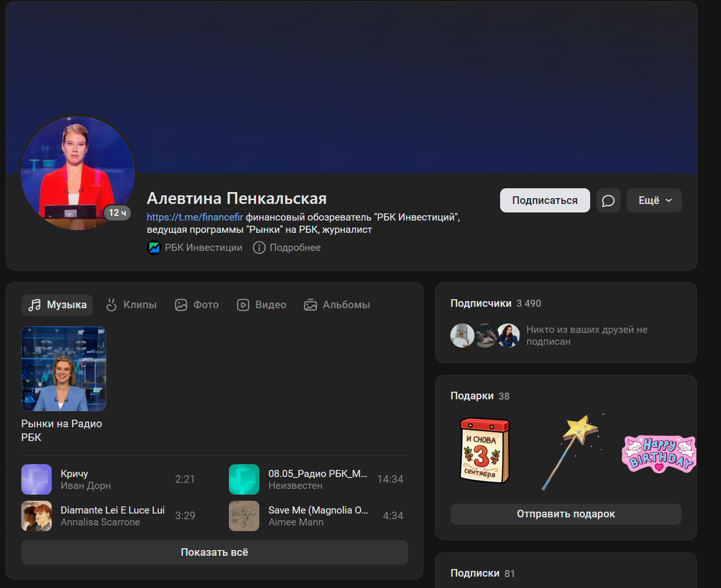Play the 08.05_Радио РБК track cover
Image resolution: width=721 pixels, height=588 pixels.
coord(244,479)
